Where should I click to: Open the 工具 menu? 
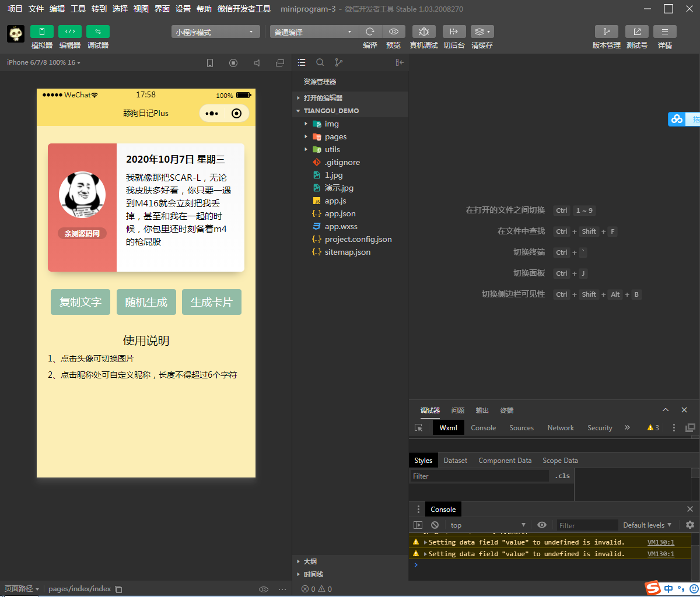click(x=78, y=9)
